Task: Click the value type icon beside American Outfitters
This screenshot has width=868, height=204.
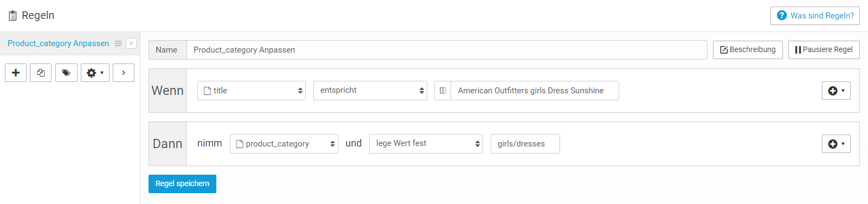Action: click(443, 91)
